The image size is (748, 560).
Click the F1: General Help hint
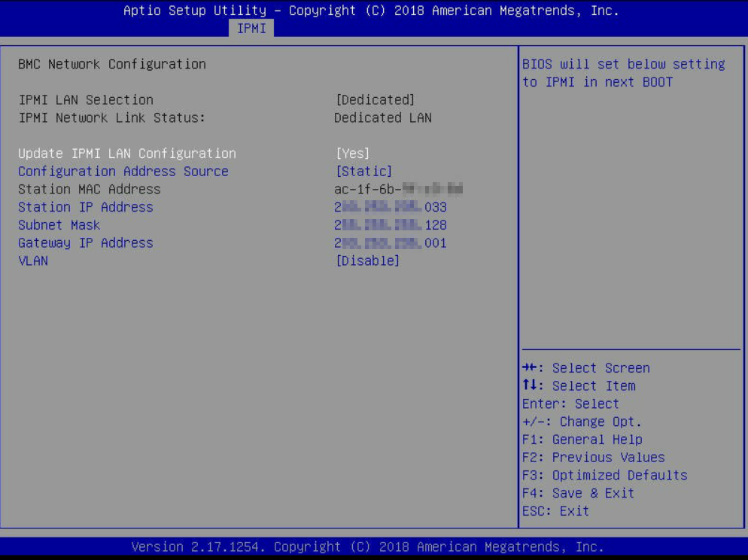click(x=582, y=440)
